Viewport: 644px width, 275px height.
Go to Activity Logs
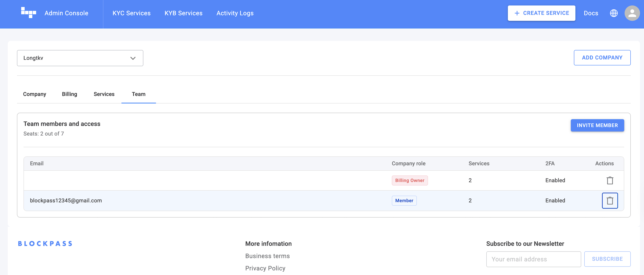pos(235,13)
